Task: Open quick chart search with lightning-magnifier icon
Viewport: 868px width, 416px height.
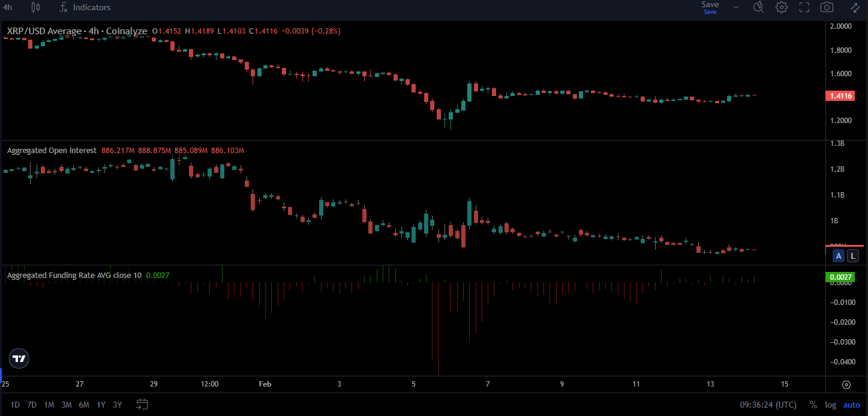Action: (758, 7)
